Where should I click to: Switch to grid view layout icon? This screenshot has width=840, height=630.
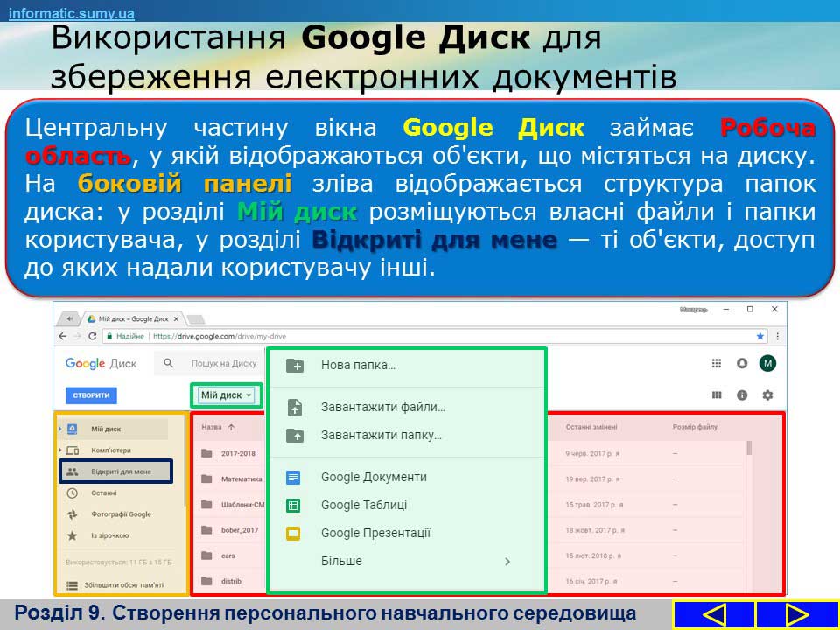(x=717, y=395)
